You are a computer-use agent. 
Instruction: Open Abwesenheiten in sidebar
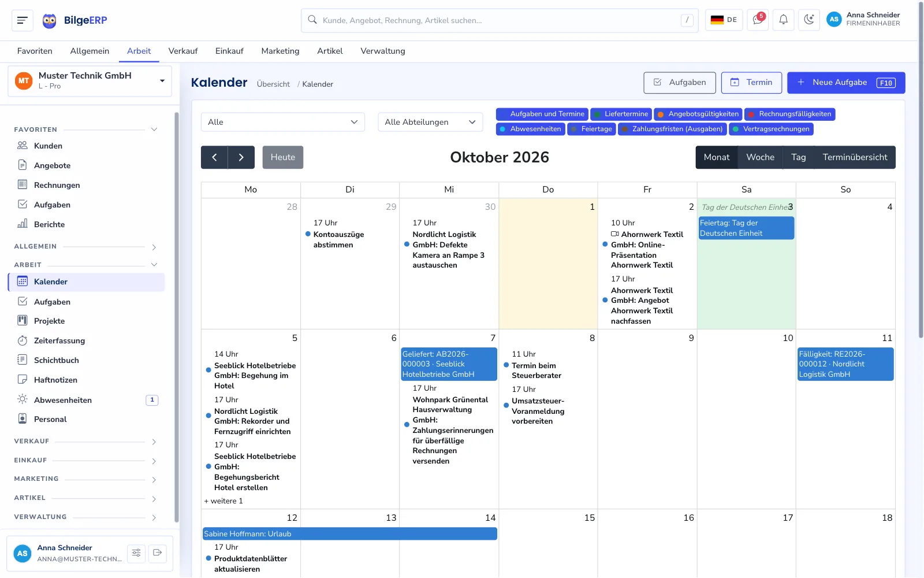tap(87, 400)
